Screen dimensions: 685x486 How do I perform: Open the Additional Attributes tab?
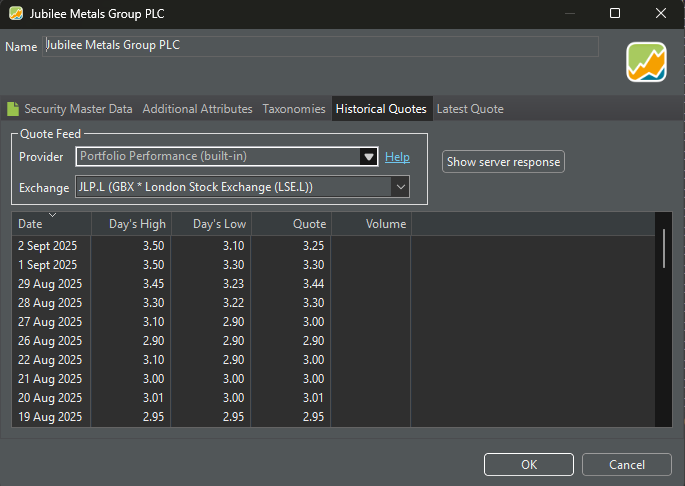pyautogui.click(x=197, y=109)
